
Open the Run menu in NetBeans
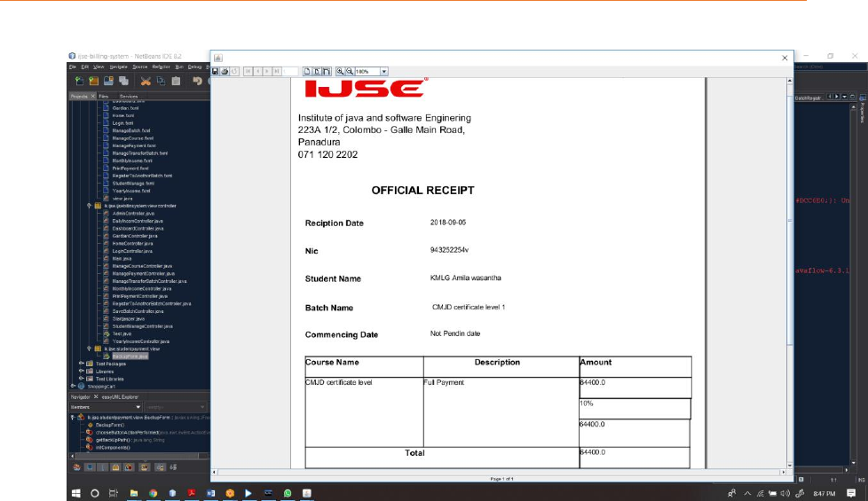[x=179, y=67]
